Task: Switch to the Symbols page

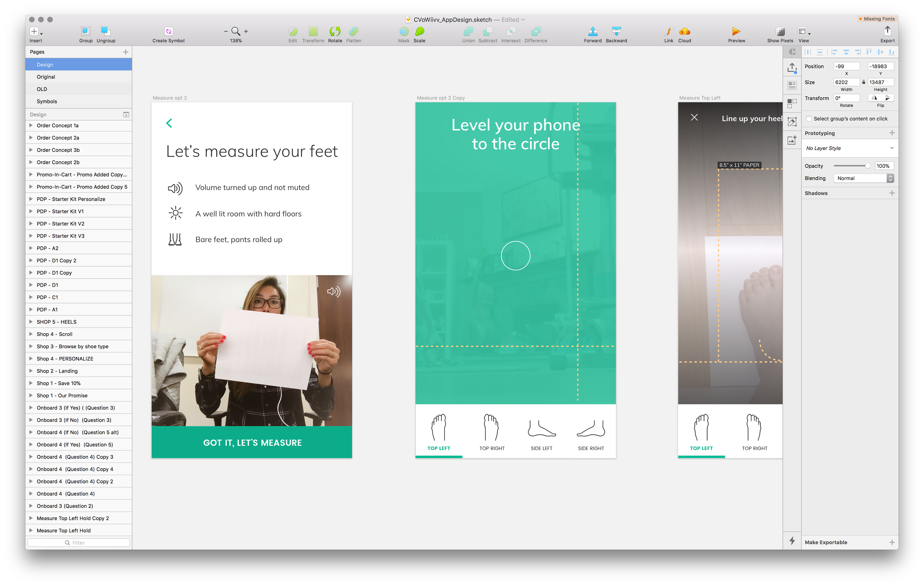Action: pyautogui.click(x=47, y=101)
